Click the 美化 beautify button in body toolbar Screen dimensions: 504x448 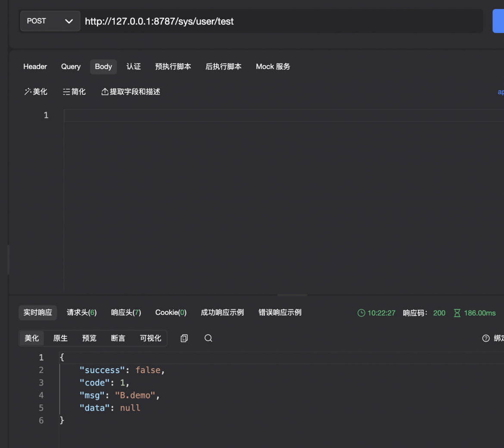click(x=36, y=92)
